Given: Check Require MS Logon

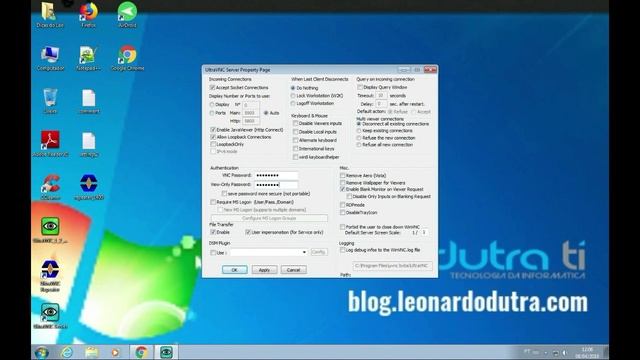Looking at the screenshot, I should click(x=213, y=202).
